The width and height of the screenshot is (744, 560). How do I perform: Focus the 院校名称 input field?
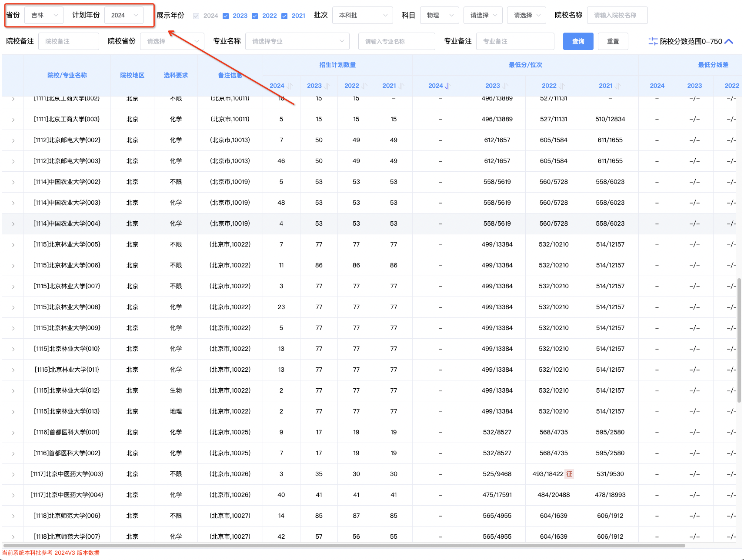coord(617,15)
